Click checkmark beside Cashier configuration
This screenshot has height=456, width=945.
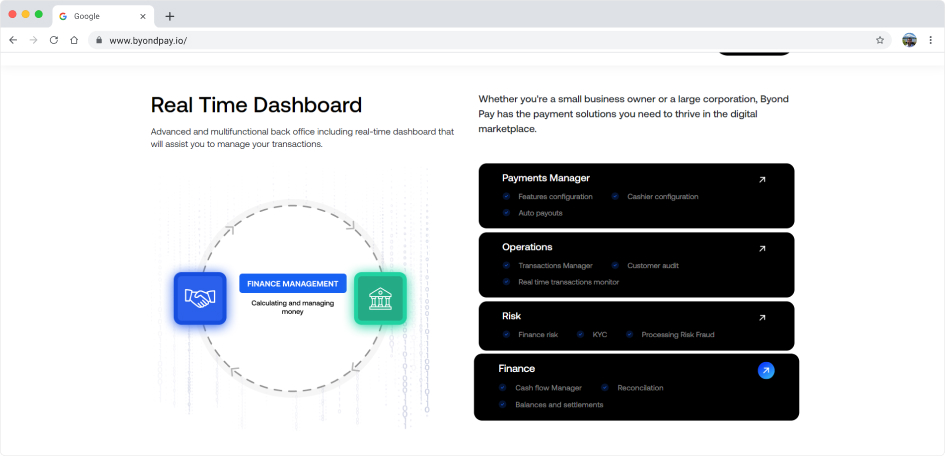pos(615,196)
